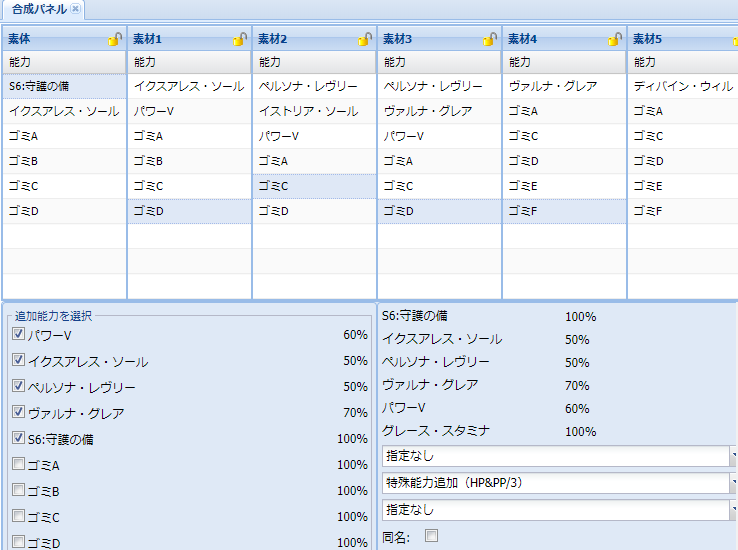Click the 能力 column header in 素材1
This screenshot has height=550, width=738.
coord(189,62)
